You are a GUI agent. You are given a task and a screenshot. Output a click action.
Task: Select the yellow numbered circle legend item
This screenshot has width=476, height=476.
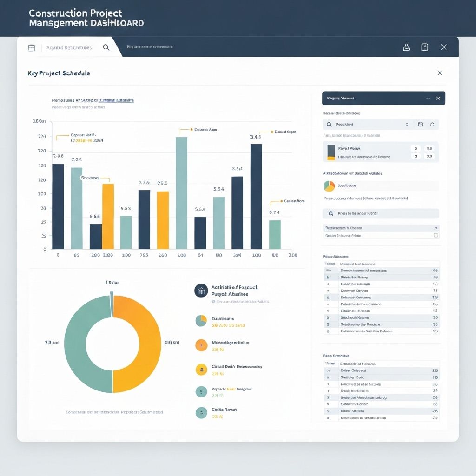201,370
